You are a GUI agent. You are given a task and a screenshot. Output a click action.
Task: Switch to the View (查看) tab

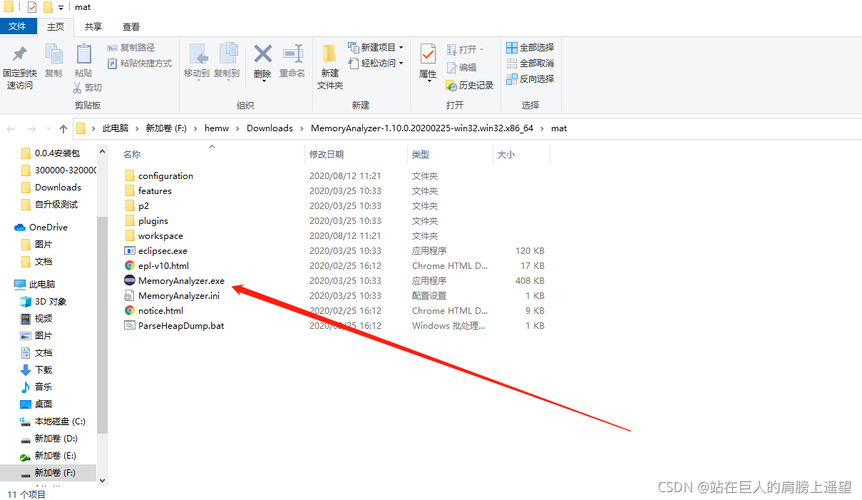[x=131, y=26]
